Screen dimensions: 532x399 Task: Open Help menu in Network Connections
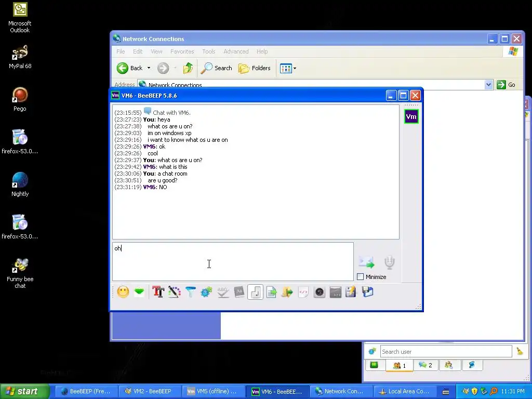262,51
